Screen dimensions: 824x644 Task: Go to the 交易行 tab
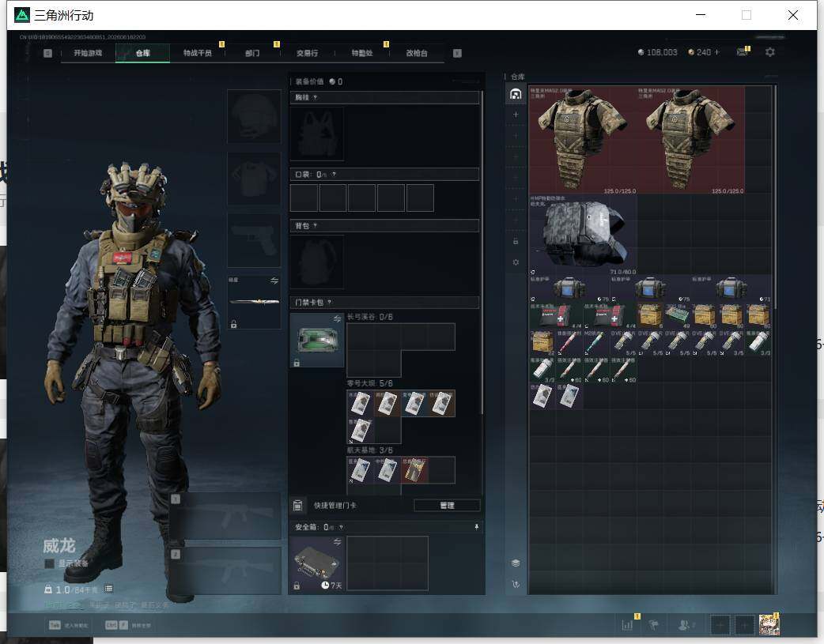[307, 53]
